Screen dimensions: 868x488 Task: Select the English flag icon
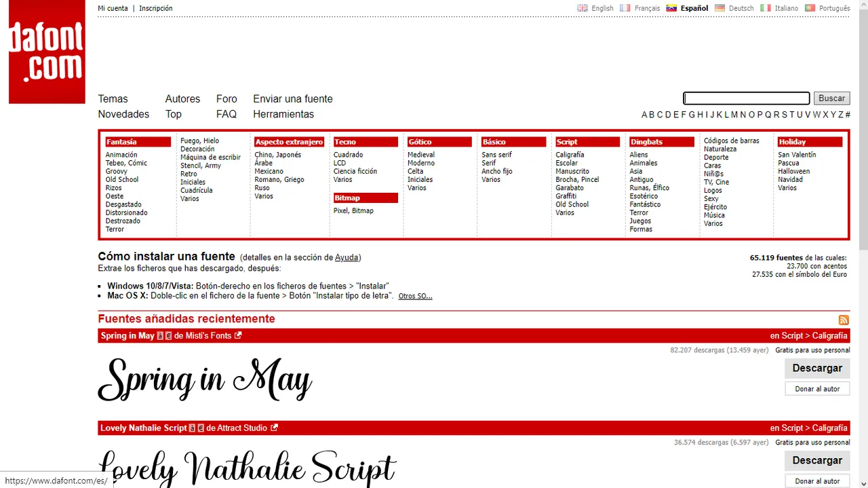click(x=583, y=8)
